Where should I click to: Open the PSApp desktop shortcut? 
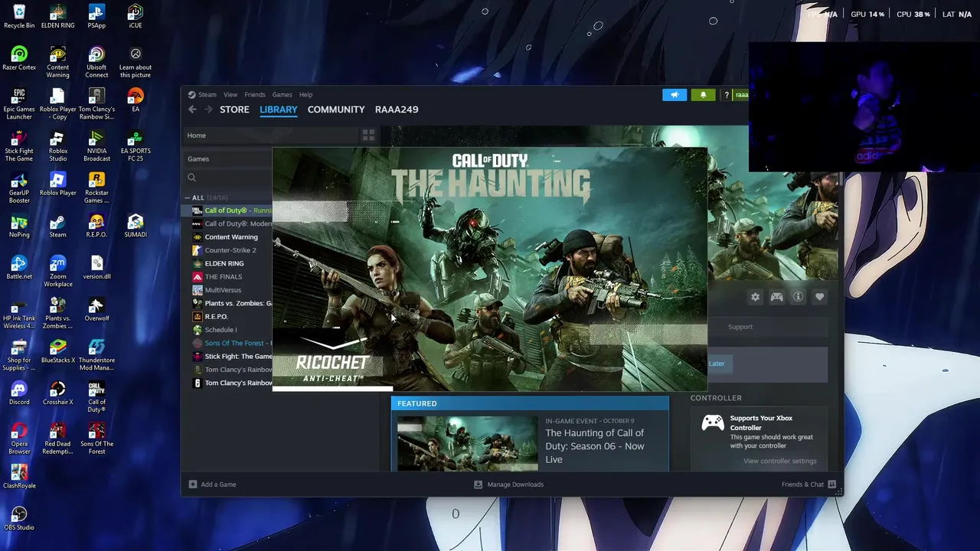pos(96,17)
